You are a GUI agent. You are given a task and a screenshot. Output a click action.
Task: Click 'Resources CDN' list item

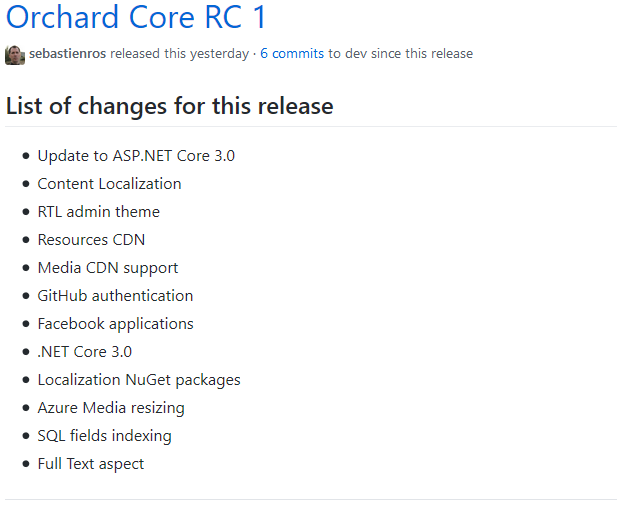(91, 240)
